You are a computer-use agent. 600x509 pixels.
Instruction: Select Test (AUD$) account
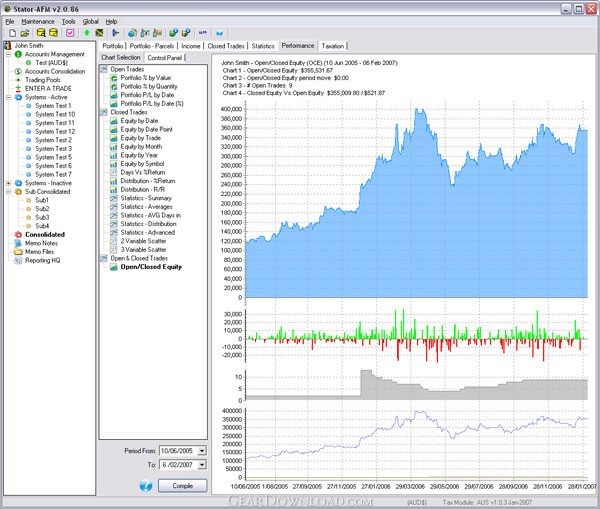52,63
